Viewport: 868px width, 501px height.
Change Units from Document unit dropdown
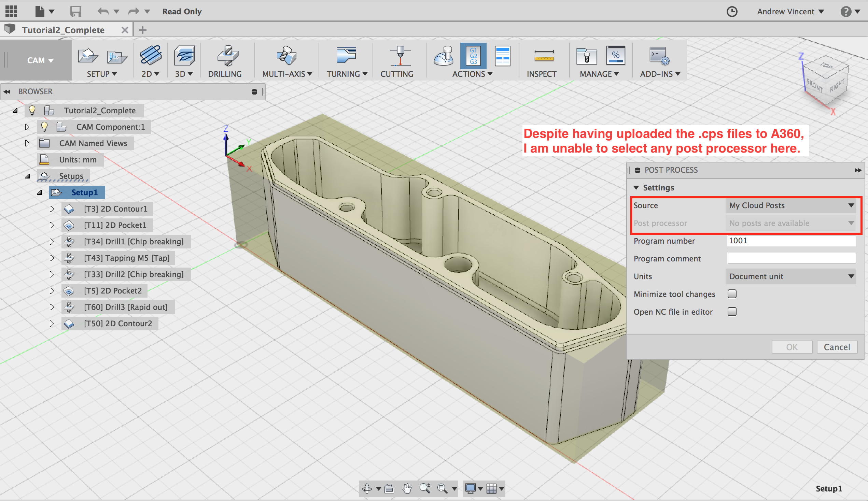pos(790,276)
